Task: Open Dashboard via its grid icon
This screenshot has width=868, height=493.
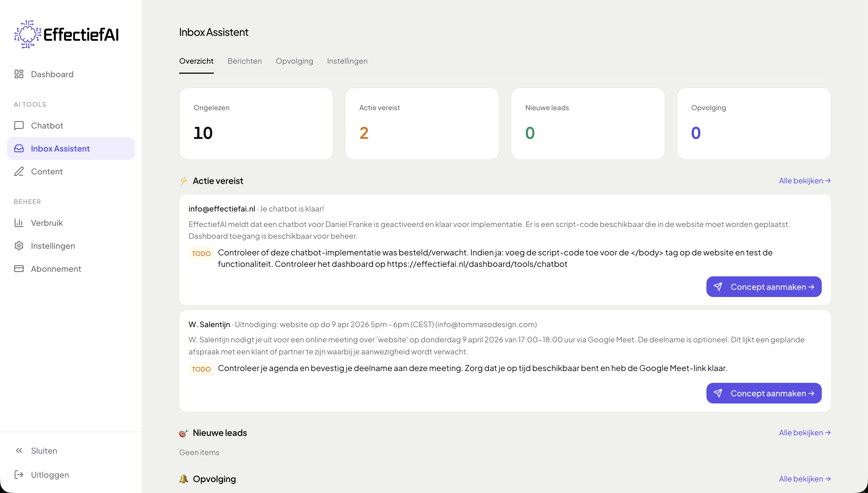Action: [19, 74]
